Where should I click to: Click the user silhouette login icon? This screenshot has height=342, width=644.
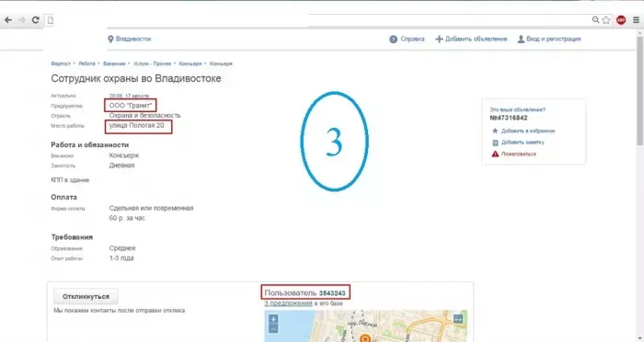point(521,39)
